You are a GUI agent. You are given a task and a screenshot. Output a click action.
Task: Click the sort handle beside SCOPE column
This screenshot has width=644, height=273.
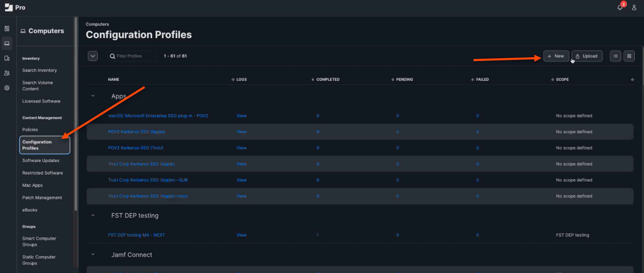[x=553, y=80]
